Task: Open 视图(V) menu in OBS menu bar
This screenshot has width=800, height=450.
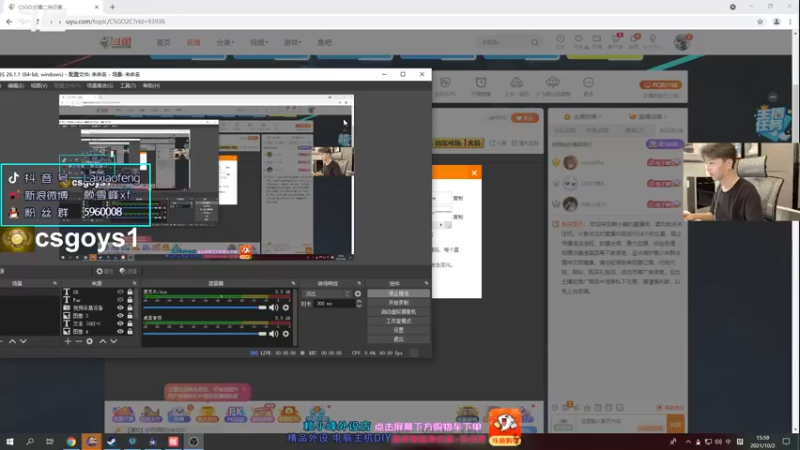Action: (x=39, y=86)
